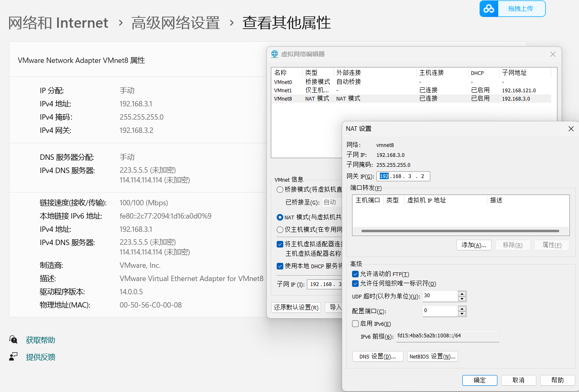This screenshot has width=579, height=392.
Task: Select the VMnet1 row in network list
Action: [x=412, y=90]
